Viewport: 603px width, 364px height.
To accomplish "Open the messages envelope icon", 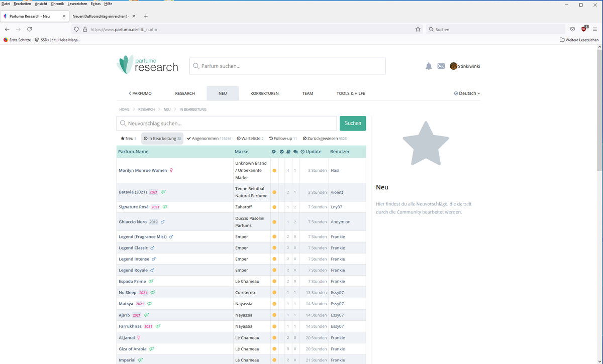I will pos(441,66).
